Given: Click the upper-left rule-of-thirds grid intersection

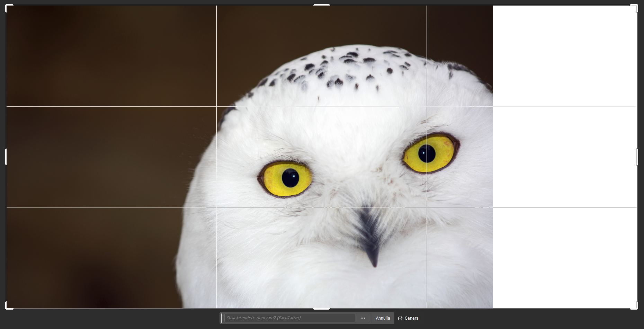Looking at the screenshot, I should pyautogui.click(x=216, y=106).
